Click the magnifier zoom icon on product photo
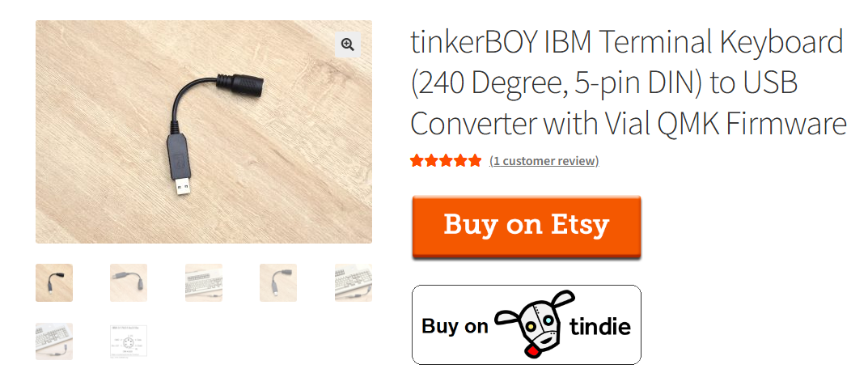 (348, 45)
